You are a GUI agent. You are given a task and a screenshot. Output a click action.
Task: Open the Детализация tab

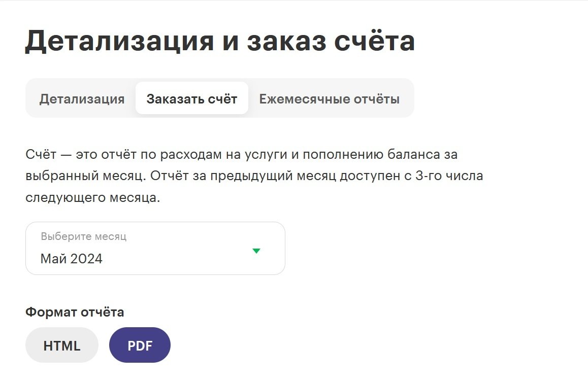click(82, 99)
